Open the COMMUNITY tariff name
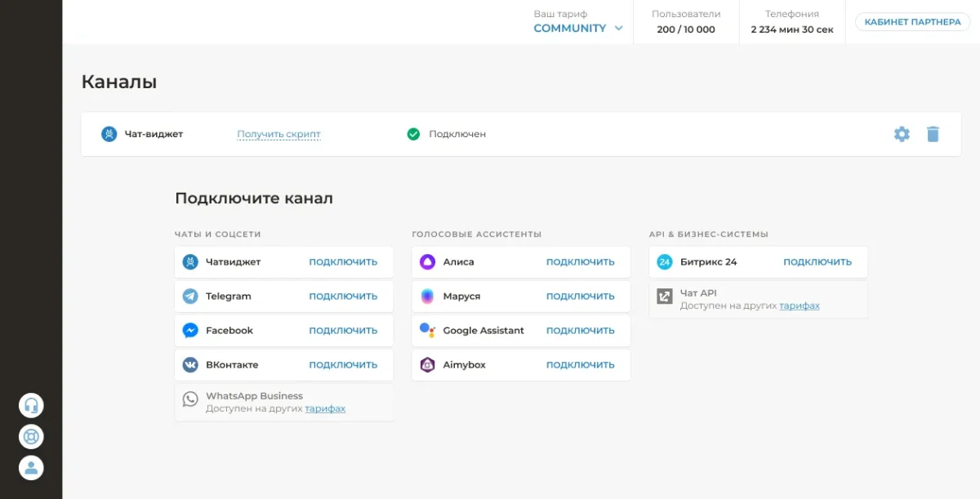Image resolution: width=980 pixels, height=499 pixels. pos(570,29)
